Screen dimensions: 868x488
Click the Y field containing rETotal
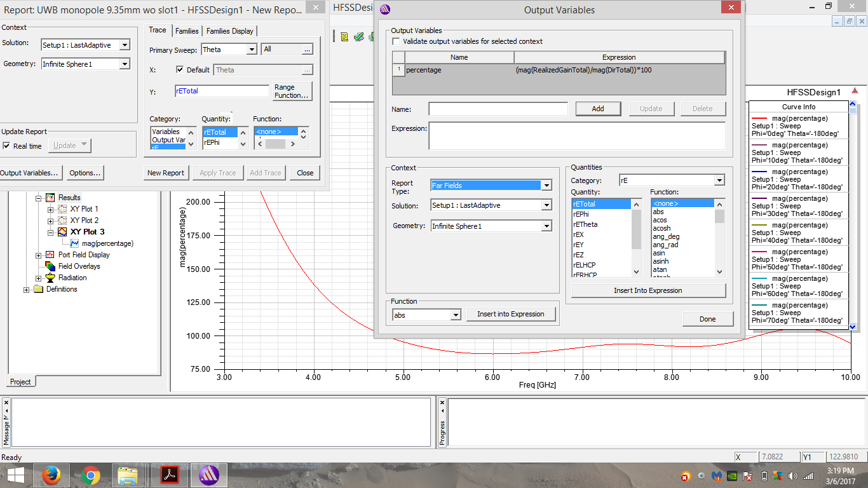click(222, 91)
